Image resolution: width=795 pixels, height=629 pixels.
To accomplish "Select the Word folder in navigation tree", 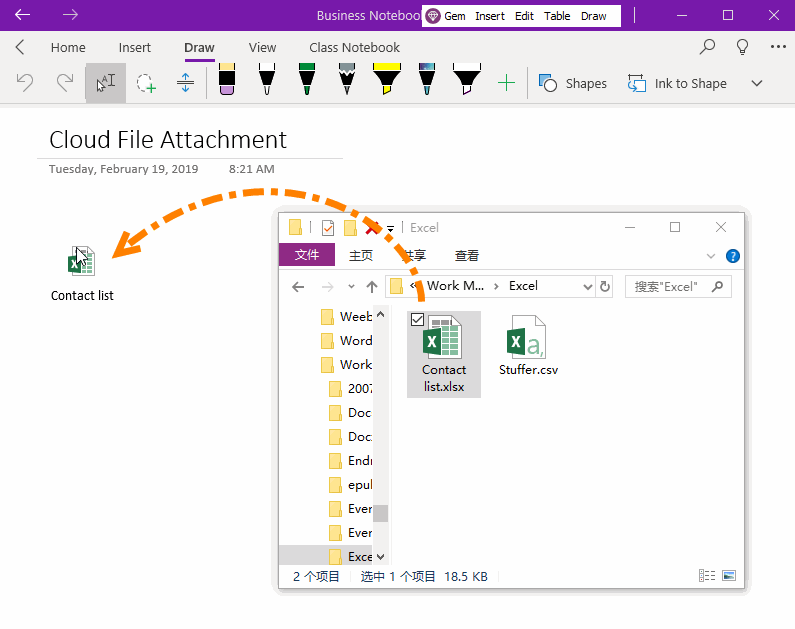I will click(x=347, y=341).
